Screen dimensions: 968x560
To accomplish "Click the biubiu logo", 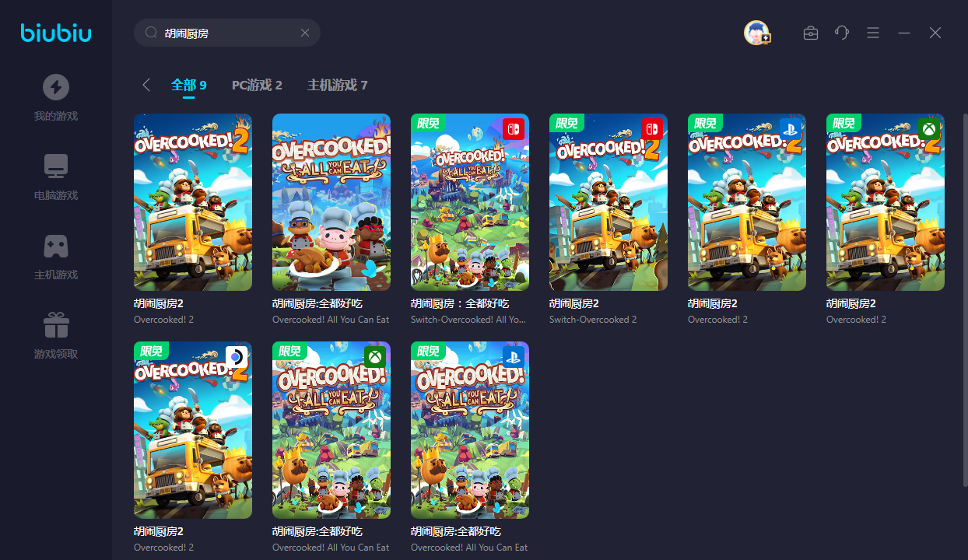I will coord(55,33).
